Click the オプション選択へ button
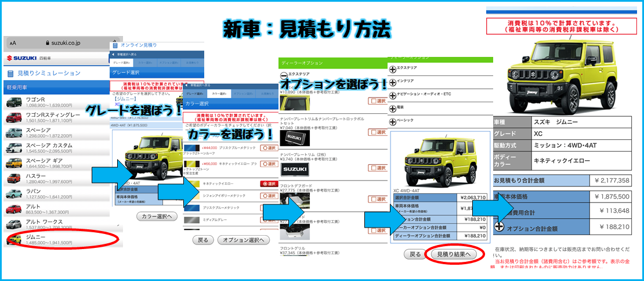The width and height of the screenshot is (644, 281). click(244, 240)
